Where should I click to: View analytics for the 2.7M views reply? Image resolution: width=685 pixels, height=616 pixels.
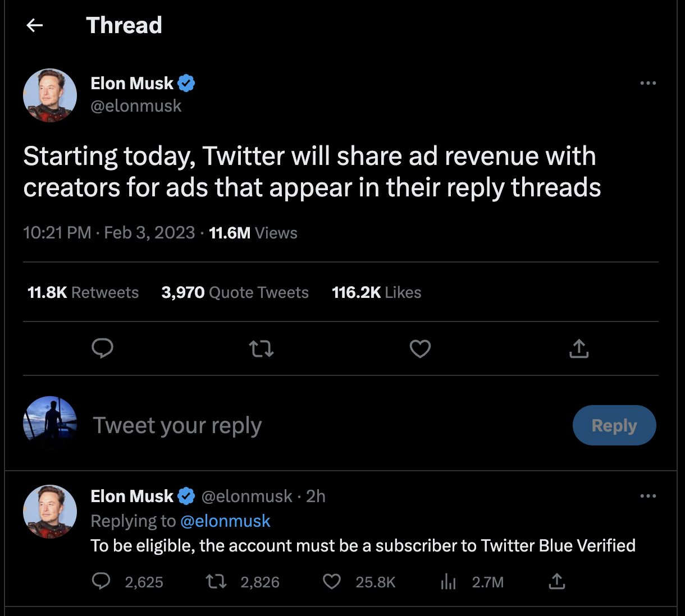[448, 582]
